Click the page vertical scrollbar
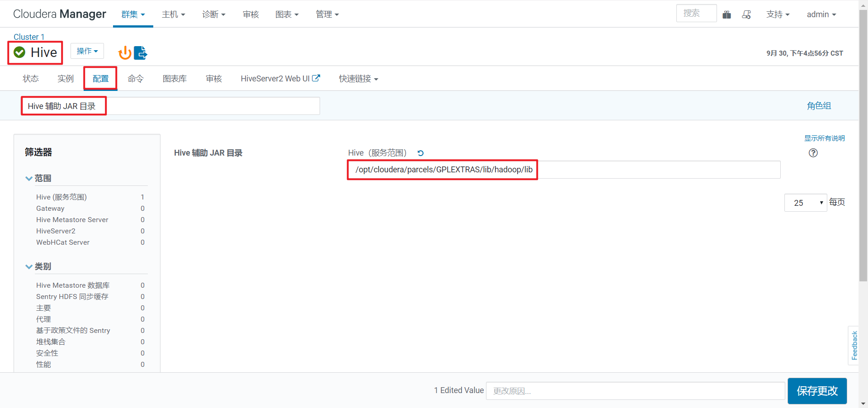 863,145
